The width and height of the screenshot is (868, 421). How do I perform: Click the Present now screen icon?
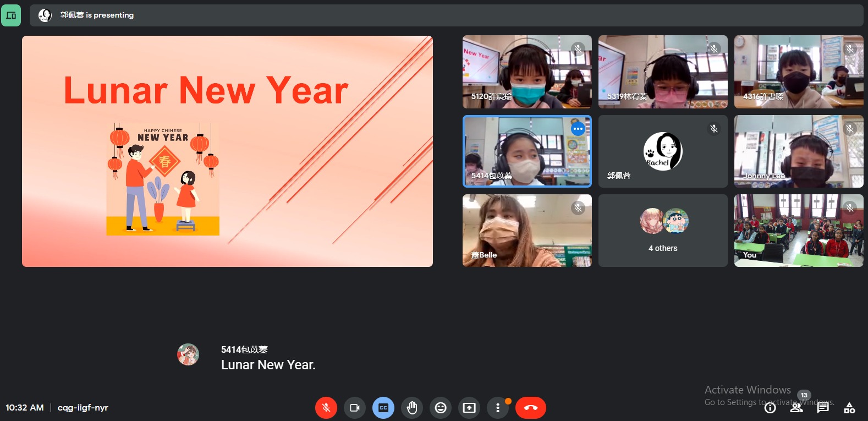click(x=469, y=408)
